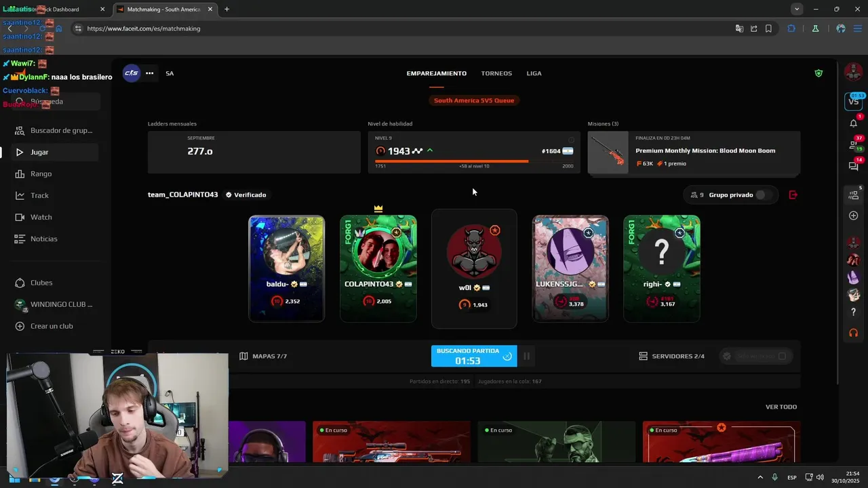The width and height of the screenshot is (868, 488).
Task: Open w0l player card
Action: (x=474, y=268)
